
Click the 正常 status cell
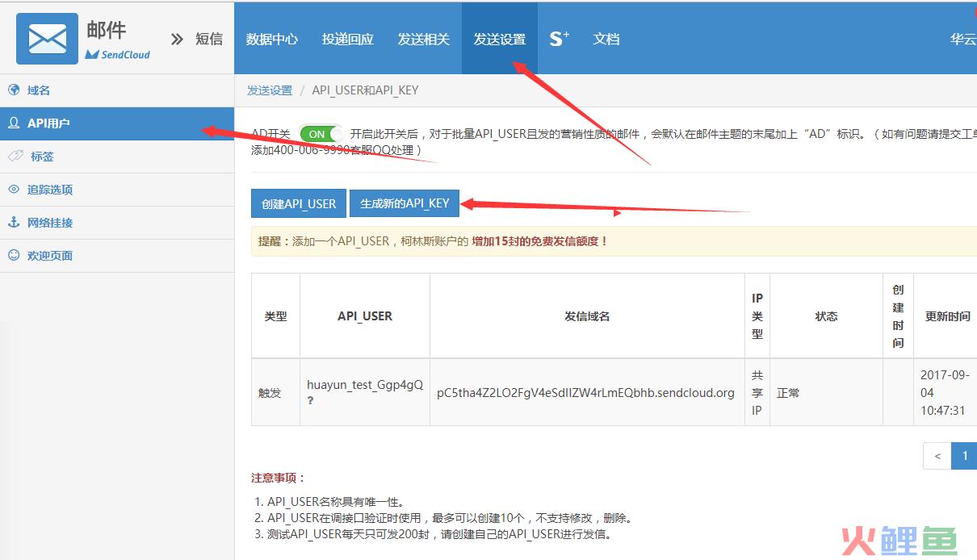826,392
